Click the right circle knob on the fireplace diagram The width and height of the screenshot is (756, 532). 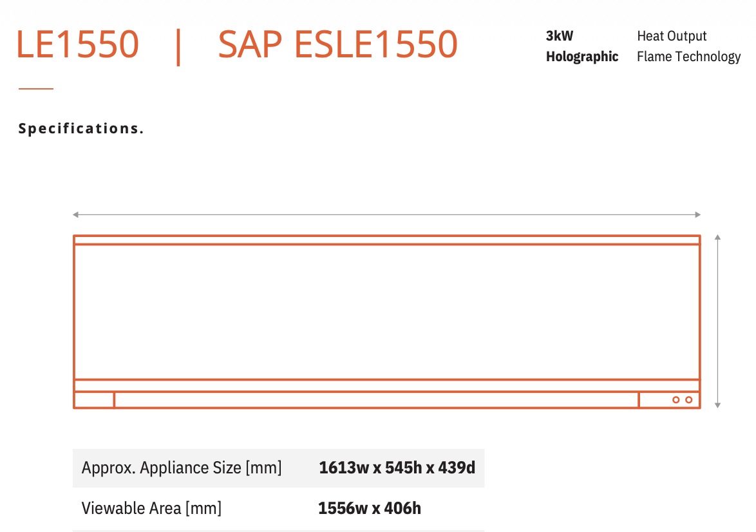[689, 400]
